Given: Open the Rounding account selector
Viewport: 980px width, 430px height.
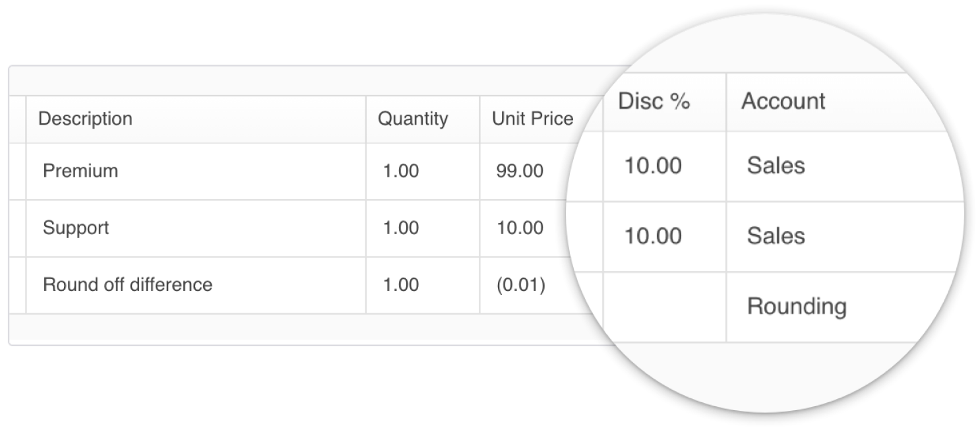Looking at the screenshot, I should coord(797,306).
